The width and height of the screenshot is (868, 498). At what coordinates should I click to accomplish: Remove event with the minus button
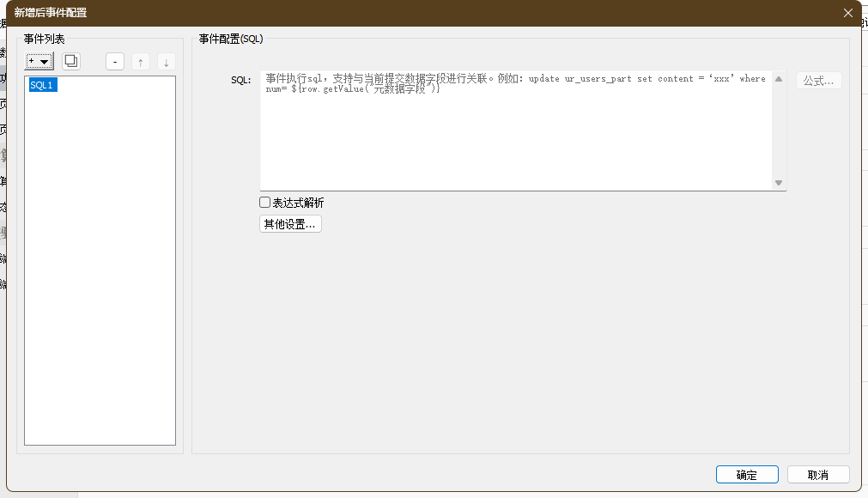tap(115, 62)
